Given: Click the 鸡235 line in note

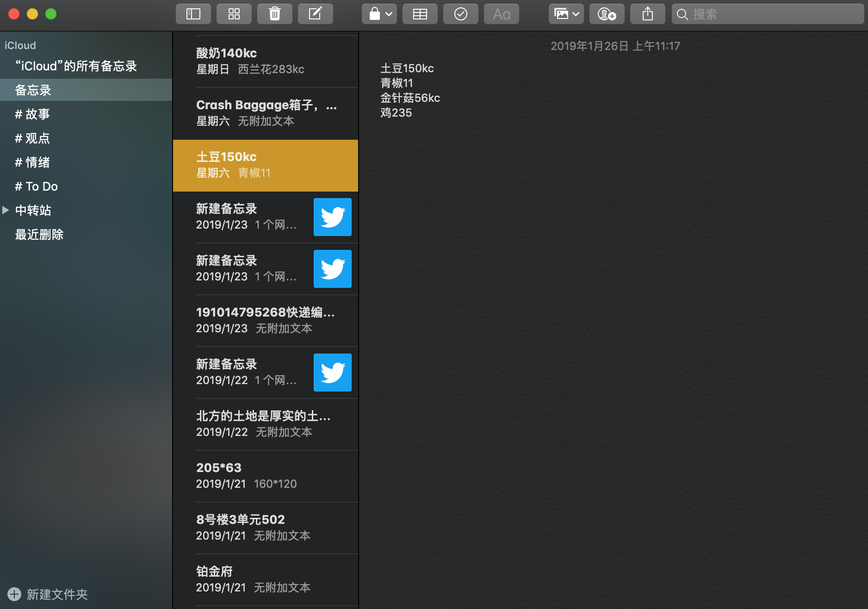Looking at the screenshot, I should [396, 113].
